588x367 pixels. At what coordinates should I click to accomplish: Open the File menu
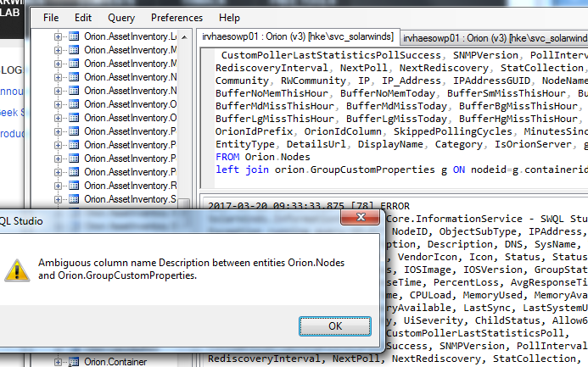pos(51,18)
